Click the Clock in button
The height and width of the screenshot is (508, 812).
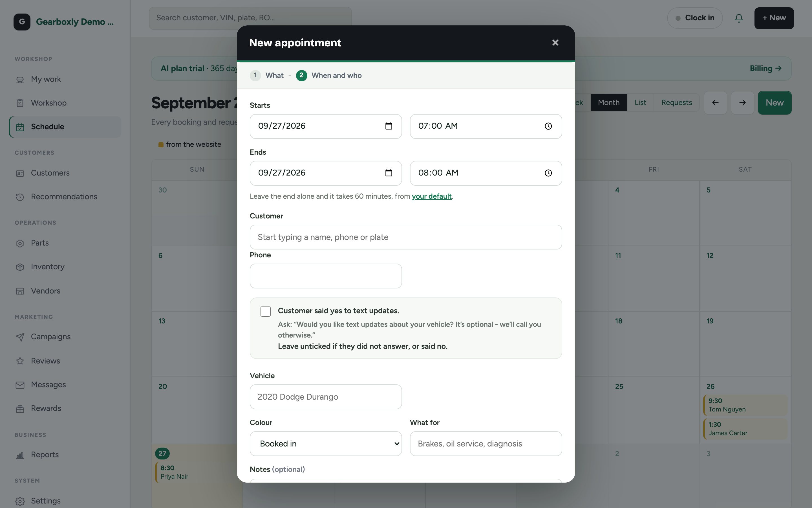click(694, 18)
